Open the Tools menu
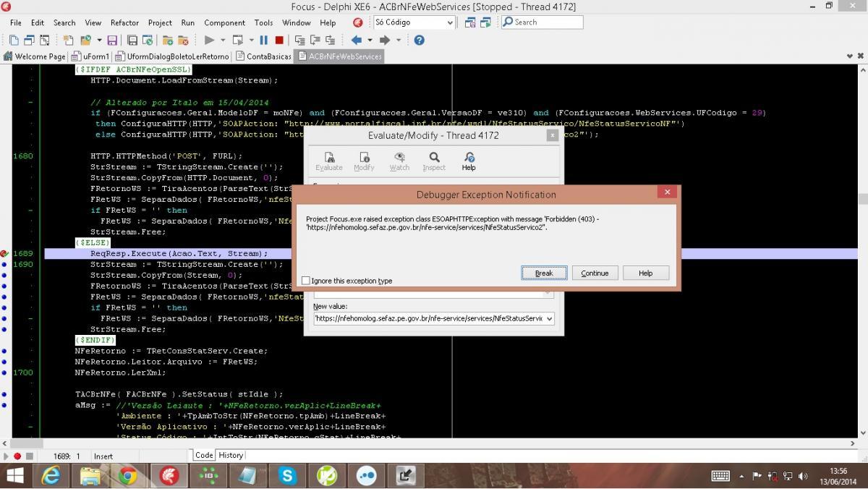The image size is (868, 489). coord(263,22)
